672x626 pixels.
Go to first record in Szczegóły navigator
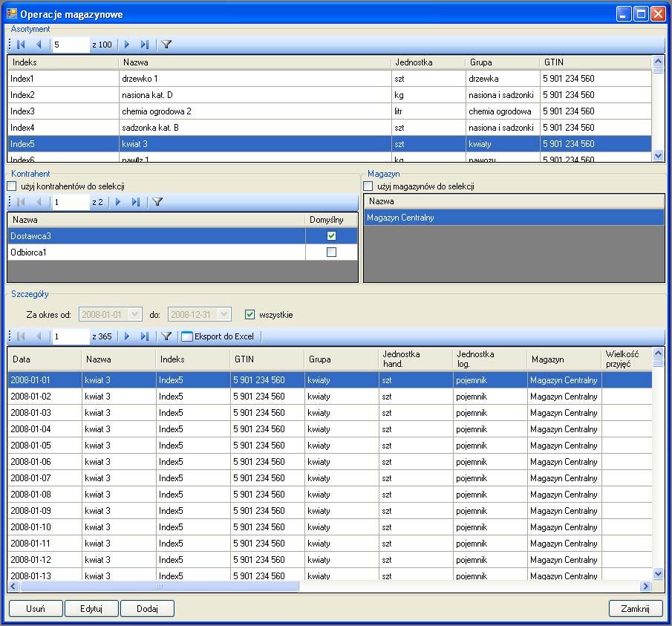click(21, 336)
